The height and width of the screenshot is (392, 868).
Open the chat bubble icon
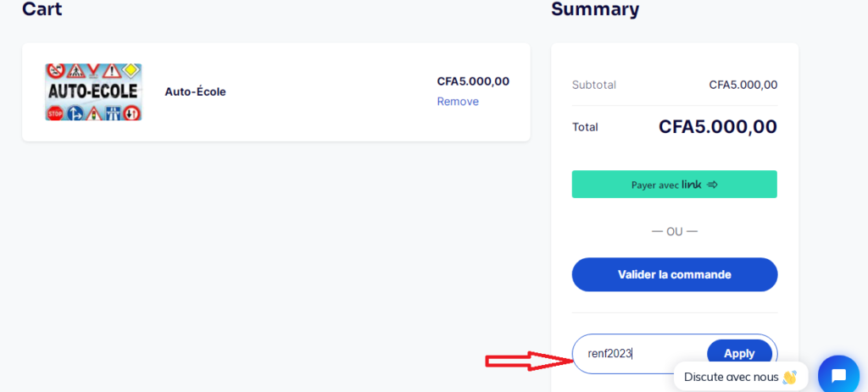tap(838, 376)
